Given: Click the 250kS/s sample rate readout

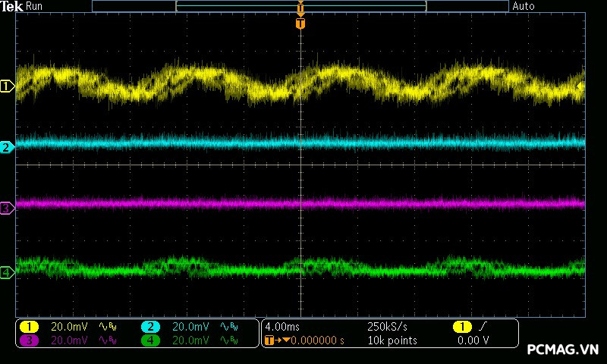Looking at the screenshot, I should (388, 327).
